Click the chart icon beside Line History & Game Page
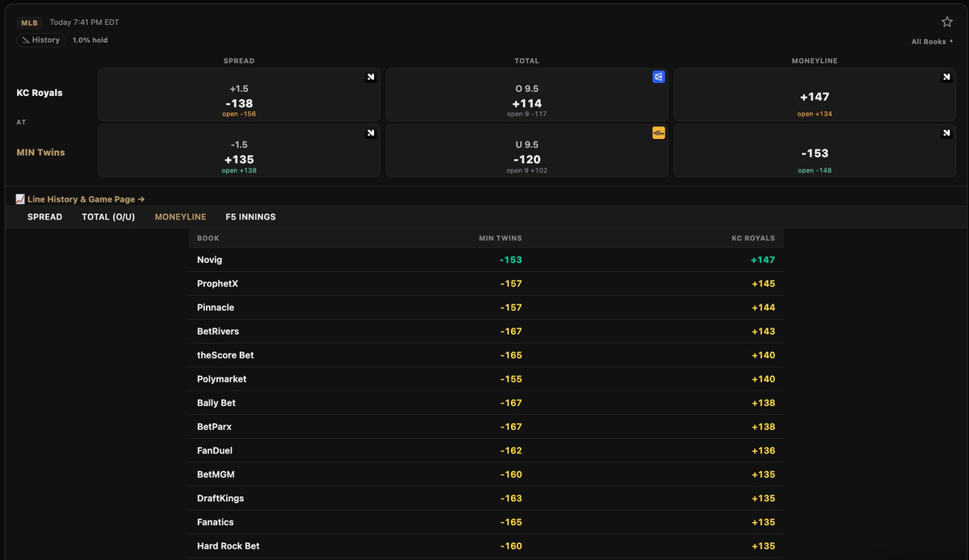The width and height of the screenshot is (969, 560). click(x=20, y=199)
